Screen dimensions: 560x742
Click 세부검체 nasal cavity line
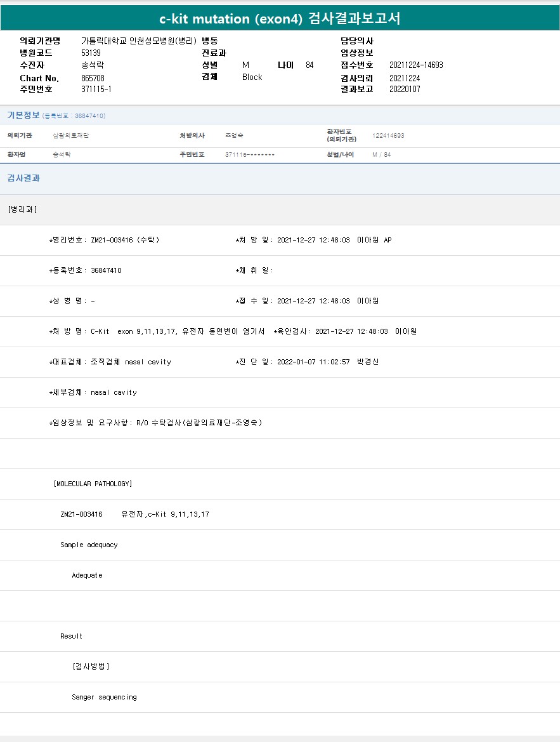pos(93,392)
